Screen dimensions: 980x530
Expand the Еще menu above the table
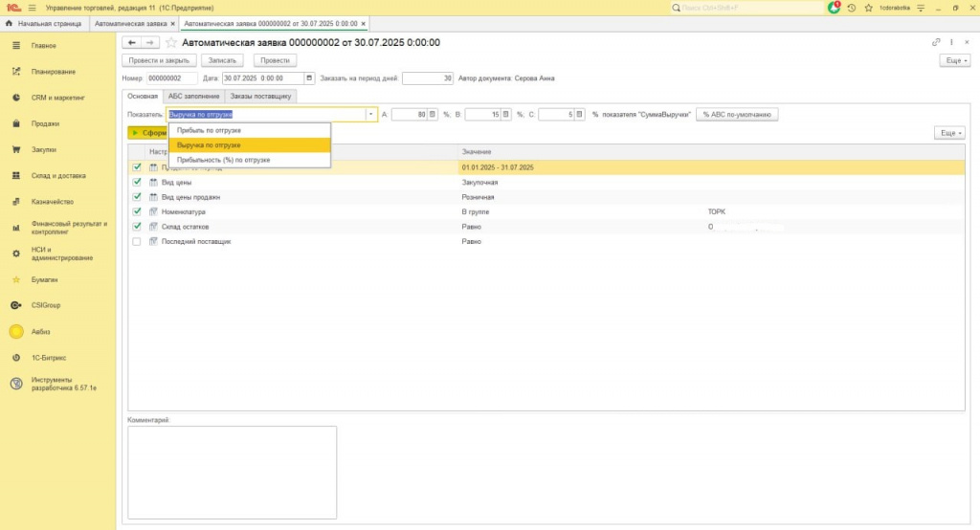pyautogui.click(x=950, y=133)
